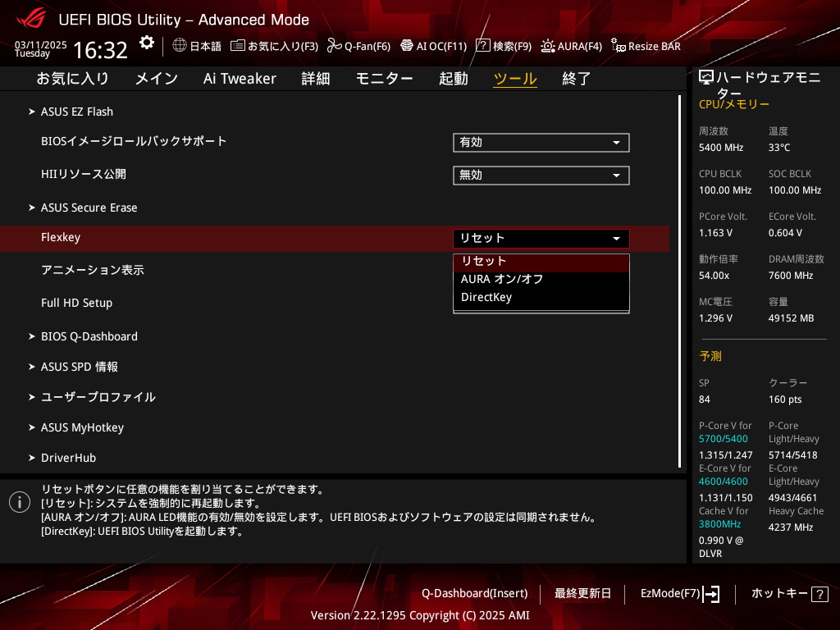
Task: Open the 詳細 tab
Action: (316, 79)
